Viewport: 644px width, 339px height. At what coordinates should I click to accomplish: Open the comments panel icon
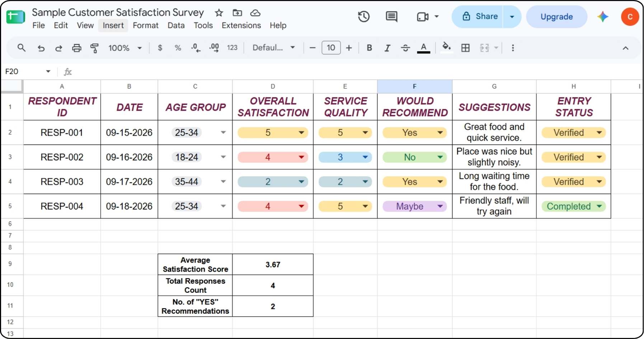tap(391, 17)
